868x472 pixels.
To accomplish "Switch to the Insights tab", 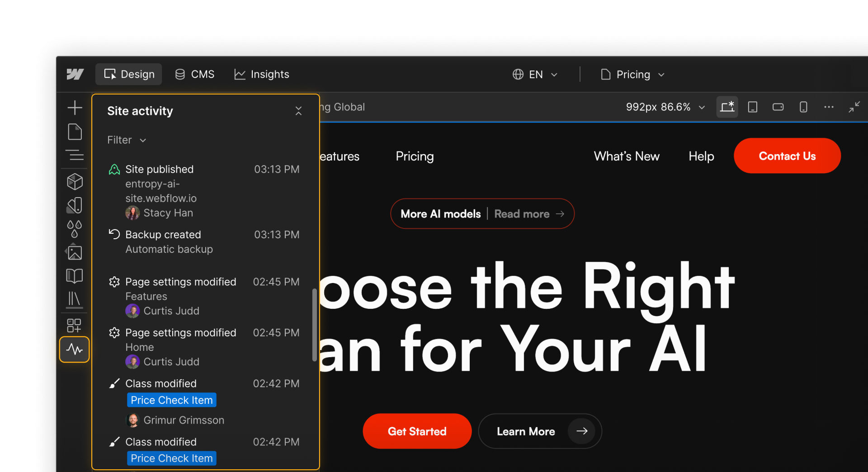I will pos(261,74).
